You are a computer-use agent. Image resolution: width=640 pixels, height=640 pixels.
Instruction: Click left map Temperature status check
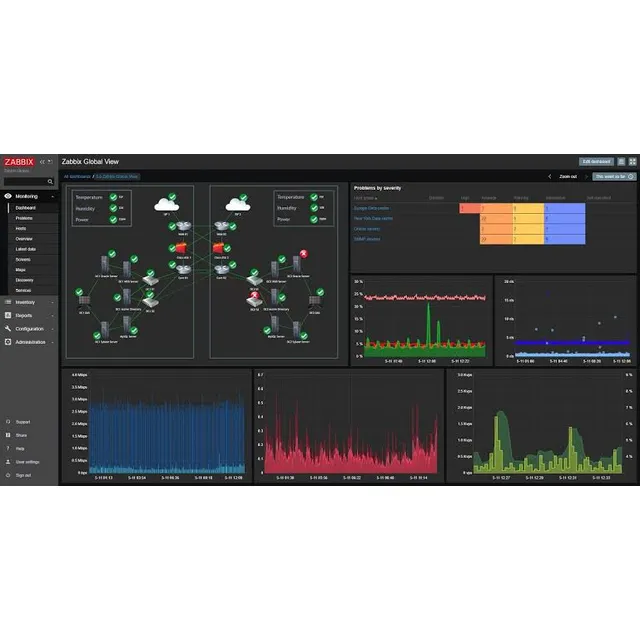click(x=113, y=197)
